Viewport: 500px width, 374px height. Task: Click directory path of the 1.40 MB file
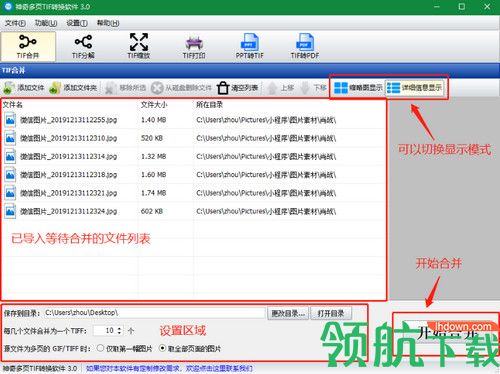click(x=266, y=120)
